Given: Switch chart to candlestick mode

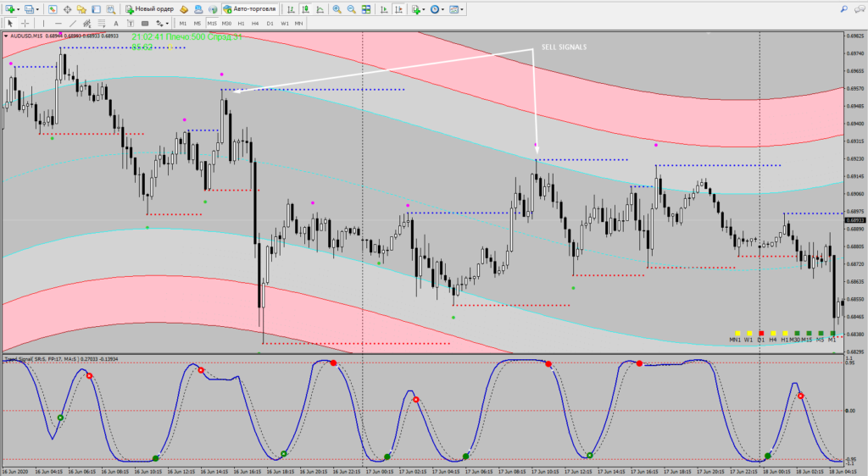Looking at the screenshot, I should [306, 9].
